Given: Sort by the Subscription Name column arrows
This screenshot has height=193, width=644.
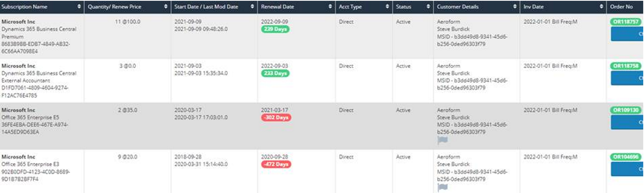Looking at the screenshot, I should [79, 7].
